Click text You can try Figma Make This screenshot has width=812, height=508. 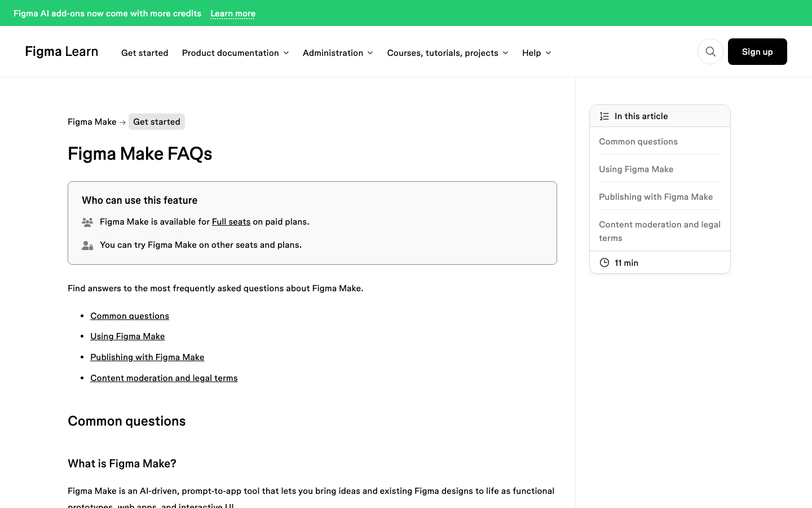201,244
